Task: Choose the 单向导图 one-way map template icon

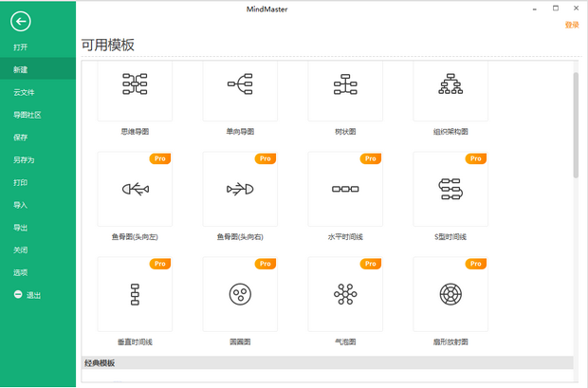Action: click(240, 83)
